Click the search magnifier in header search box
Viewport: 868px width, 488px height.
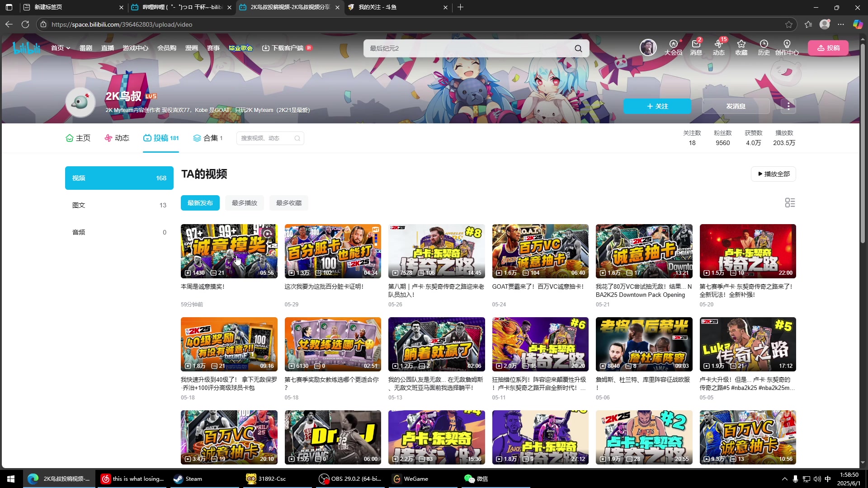(578, 48)
